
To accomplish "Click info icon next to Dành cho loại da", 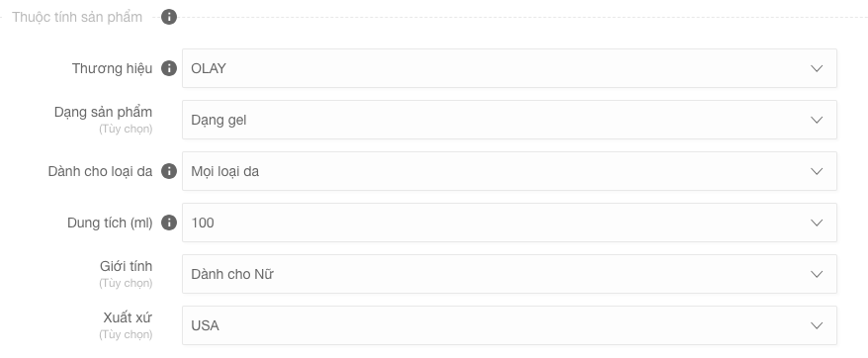I will point(169,171).
